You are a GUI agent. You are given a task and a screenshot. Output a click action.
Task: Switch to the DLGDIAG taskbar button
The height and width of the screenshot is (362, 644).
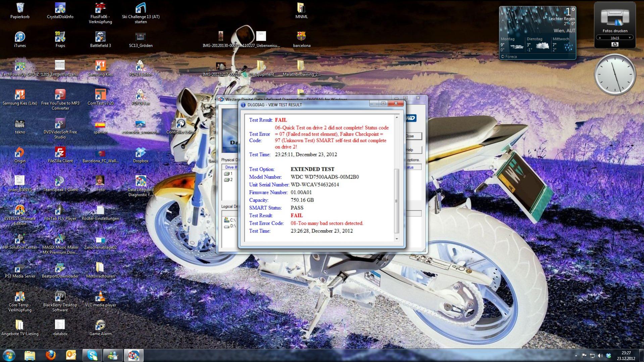tap(134, 355)
